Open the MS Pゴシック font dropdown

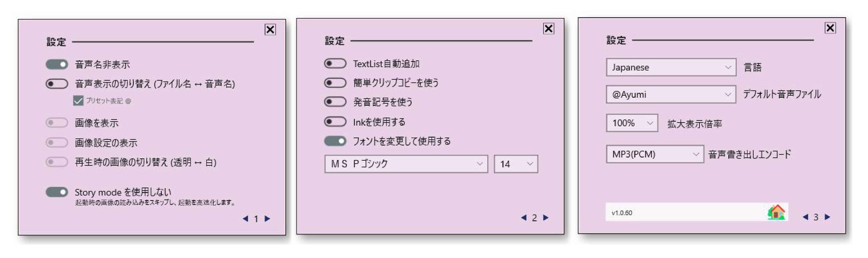point(406,164)
